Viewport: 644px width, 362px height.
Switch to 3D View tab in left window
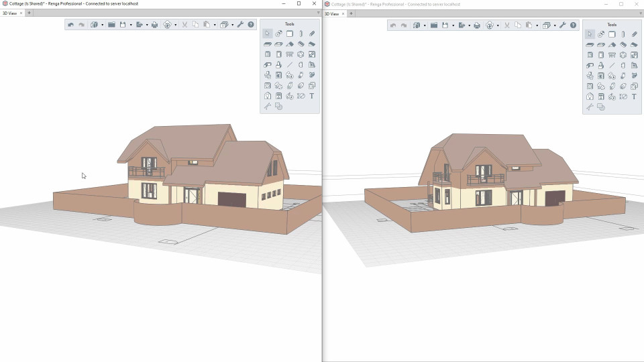point(9,13)
